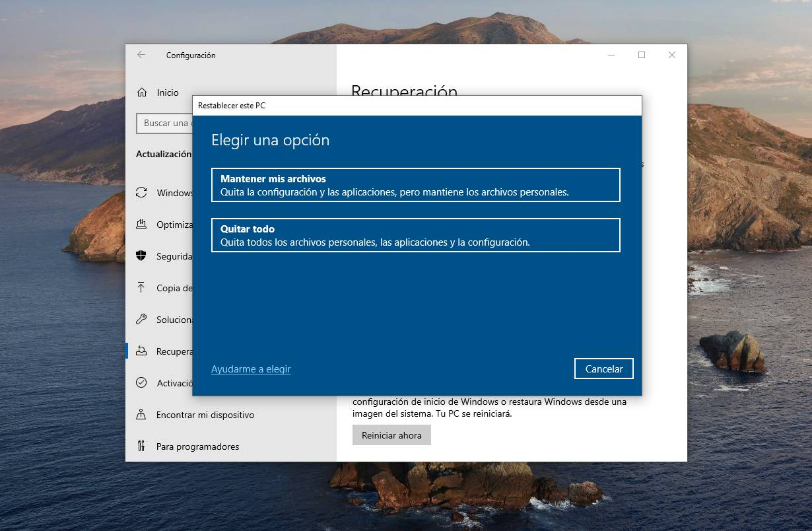This screenshot has width=812, height=531.
Task: Select the Solucionar problemas wrench icon
Action: tap(141, 320)
